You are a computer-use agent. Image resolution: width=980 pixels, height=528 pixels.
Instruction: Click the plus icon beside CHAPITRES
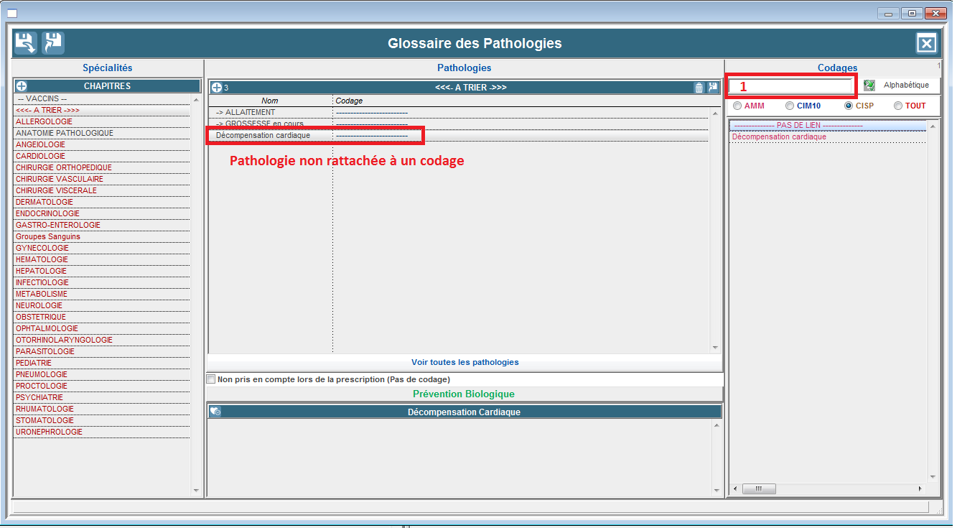pyautogui.click(x=22, y=86)
